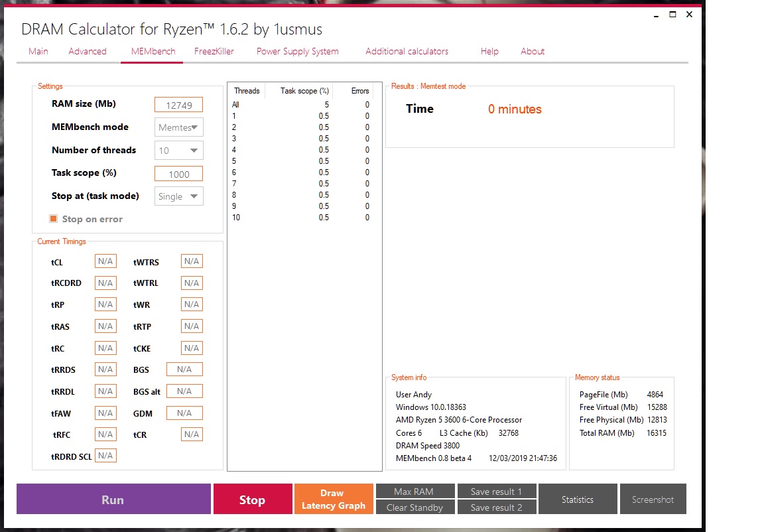Click the BGS value box

pos(184,369)
